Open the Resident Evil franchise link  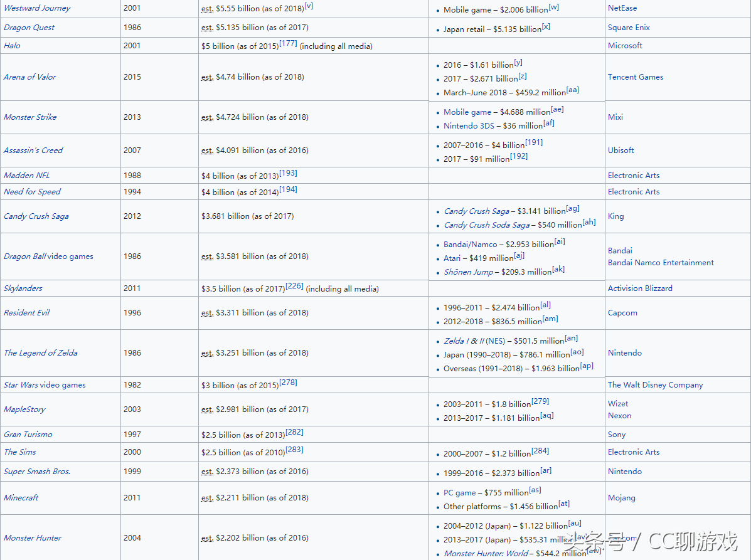tap(27, 313)
